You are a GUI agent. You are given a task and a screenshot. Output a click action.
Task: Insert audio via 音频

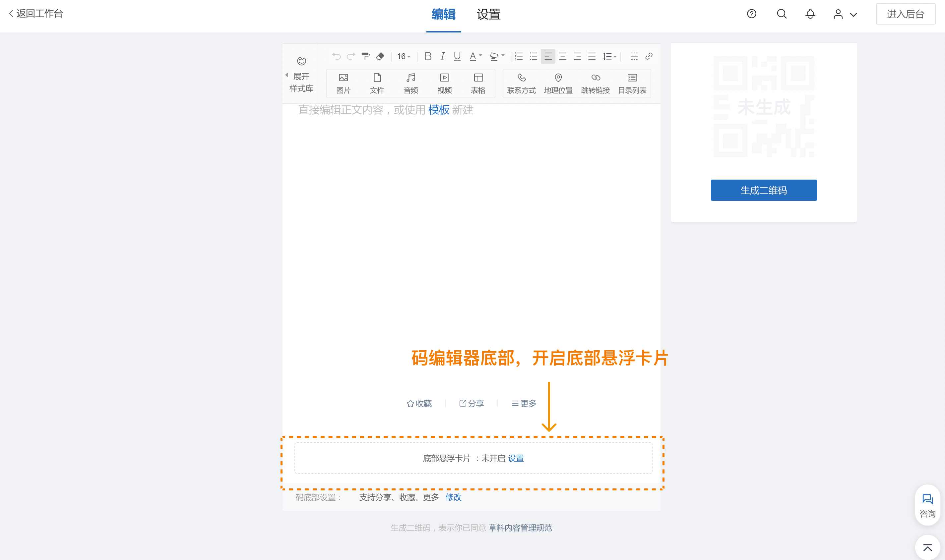pos(411,84)
